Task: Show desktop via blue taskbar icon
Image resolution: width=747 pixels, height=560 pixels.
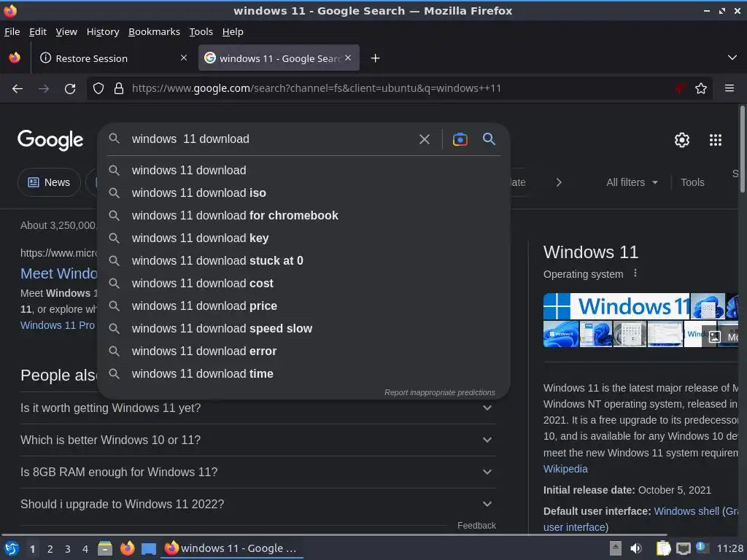Action: pyautogui.click(x=149, y=549)
